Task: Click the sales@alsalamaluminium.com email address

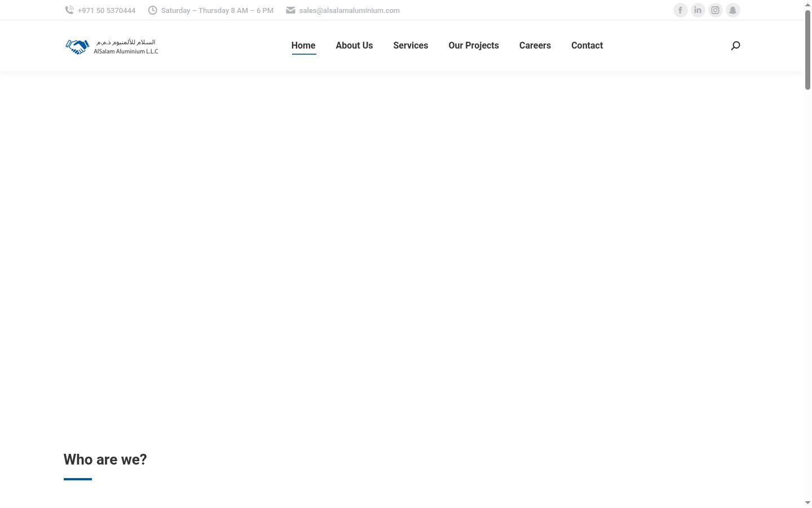Action: 350,10
